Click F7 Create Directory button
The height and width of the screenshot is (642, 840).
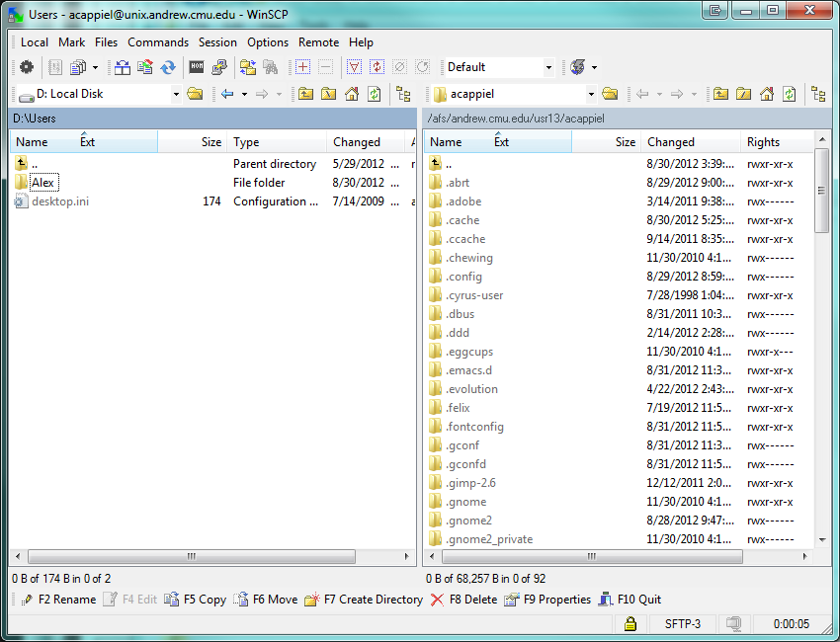click(x=364, y=600)
